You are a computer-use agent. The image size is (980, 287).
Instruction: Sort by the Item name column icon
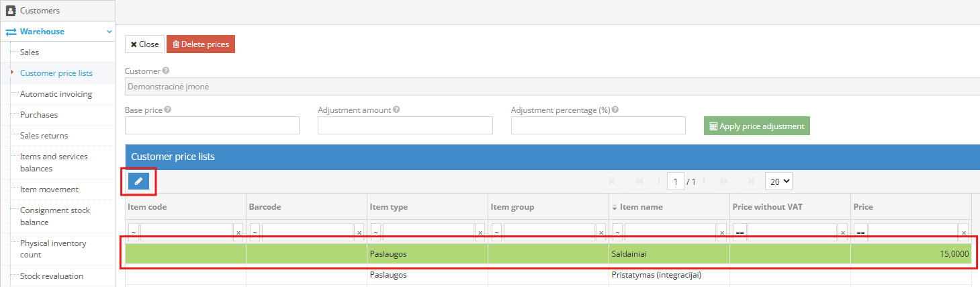tap(614, 207)
